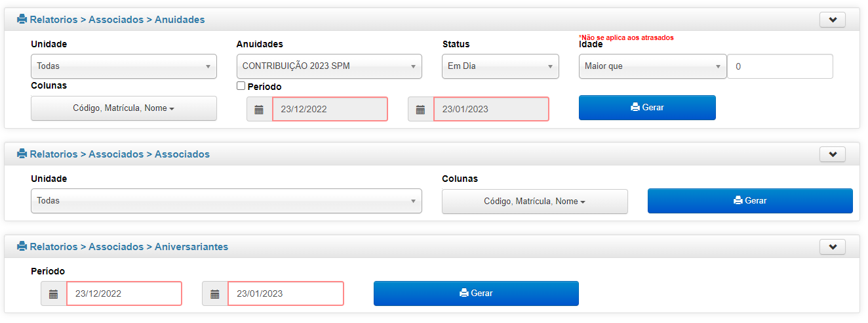Enable the Período checkbox

[241, 86]
